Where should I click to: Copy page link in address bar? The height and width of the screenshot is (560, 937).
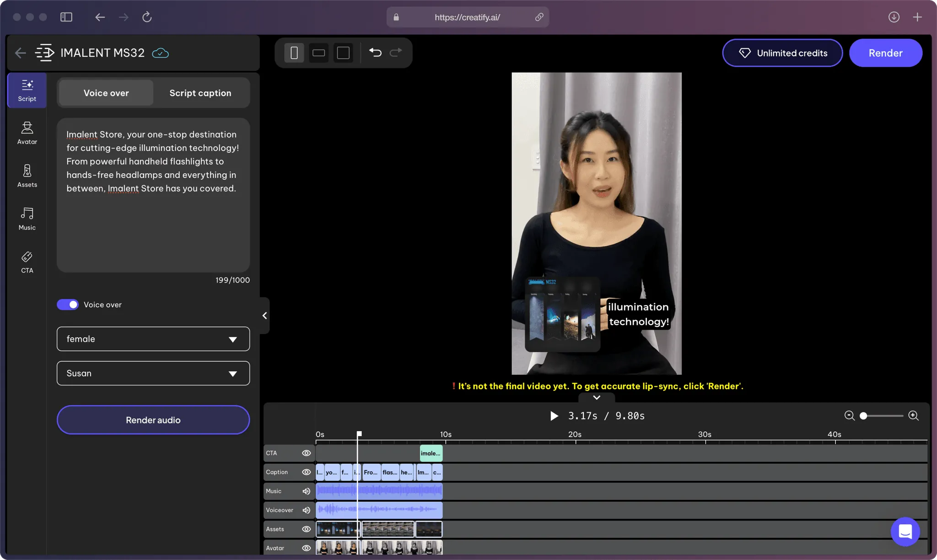coord(539,17)
